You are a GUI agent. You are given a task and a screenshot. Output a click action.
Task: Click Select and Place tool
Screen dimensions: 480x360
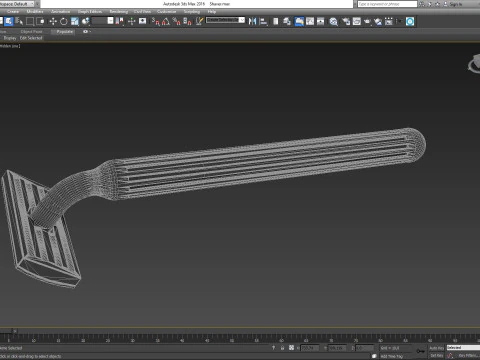coord(86,21)
